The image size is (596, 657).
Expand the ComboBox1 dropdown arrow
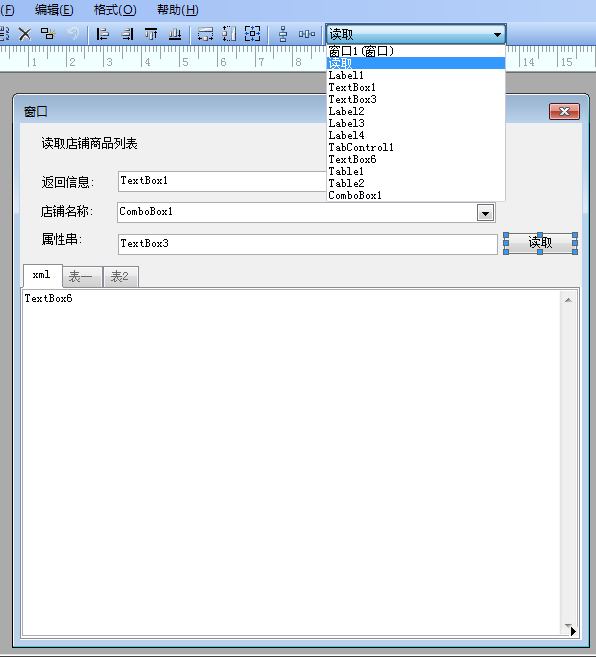(485, 213)
